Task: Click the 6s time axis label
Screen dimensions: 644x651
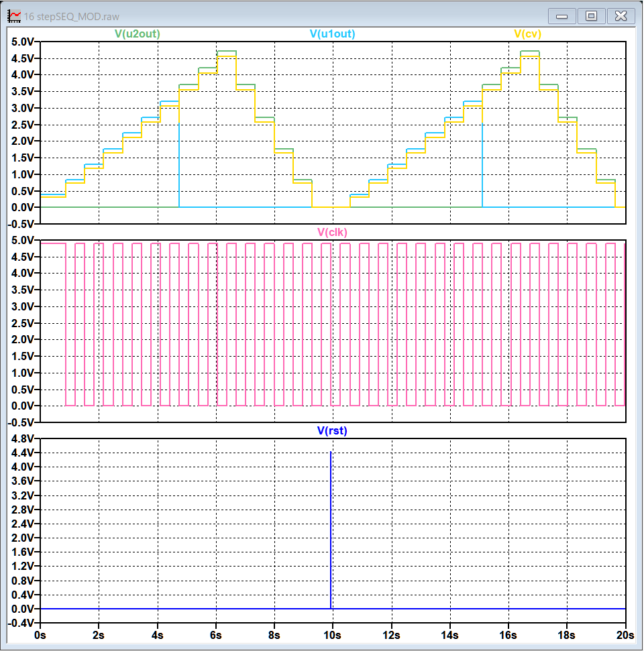Action: tap(215, 635)
